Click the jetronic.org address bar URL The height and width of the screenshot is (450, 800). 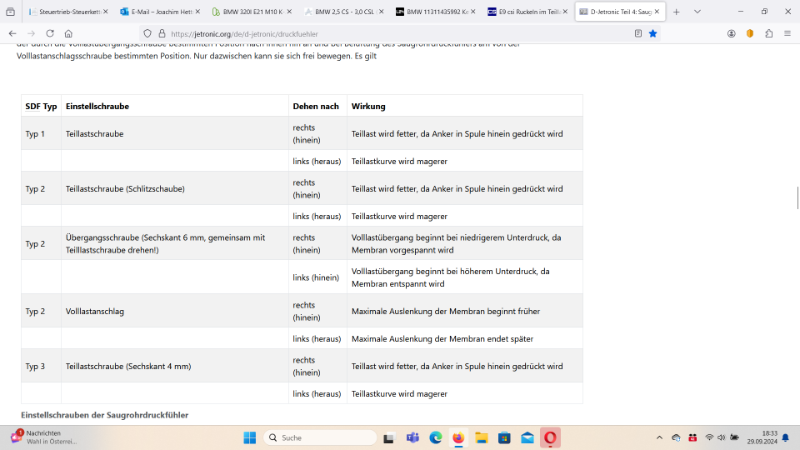point(250,33)
